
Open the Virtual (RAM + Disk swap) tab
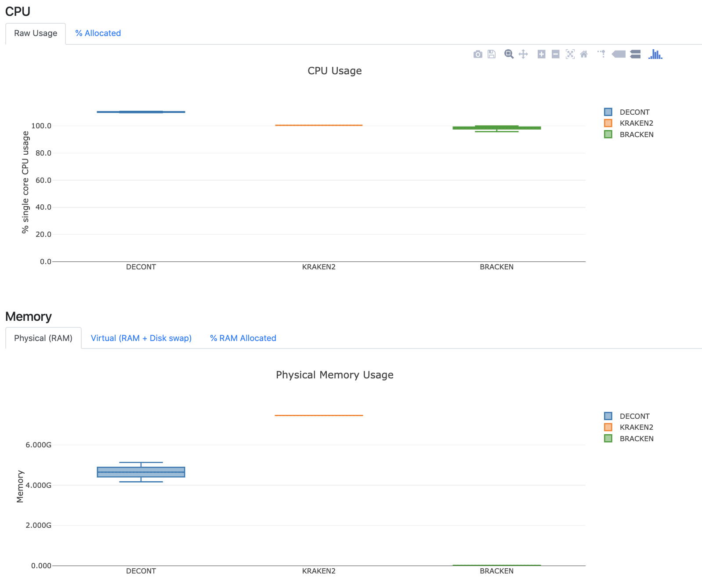[x=141, y=338]
